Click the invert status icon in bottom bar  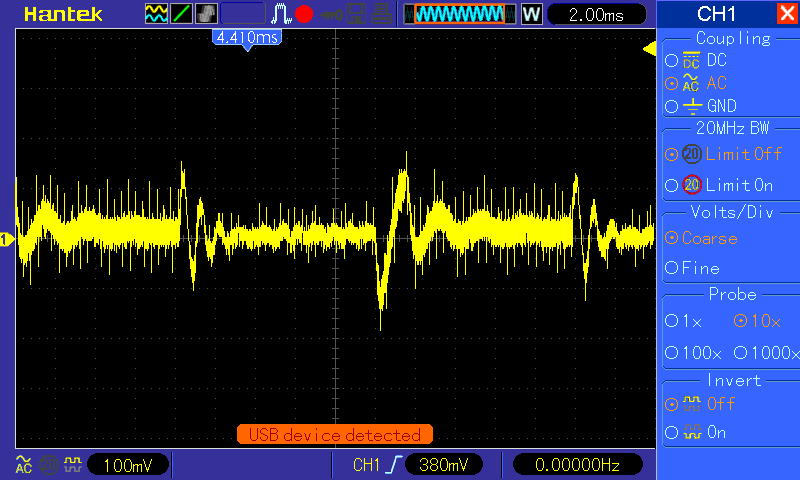coord(73,465)
